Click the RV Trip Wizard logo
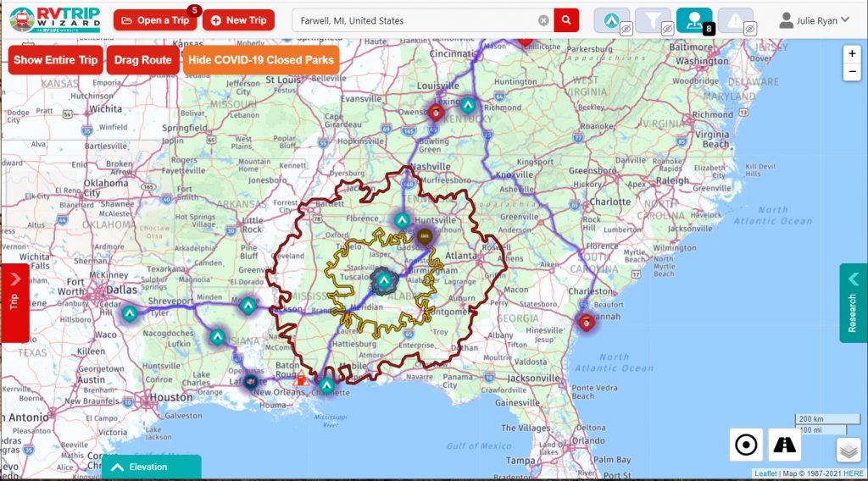This screenshot has height=481, width=868. (x=55, y=20)
